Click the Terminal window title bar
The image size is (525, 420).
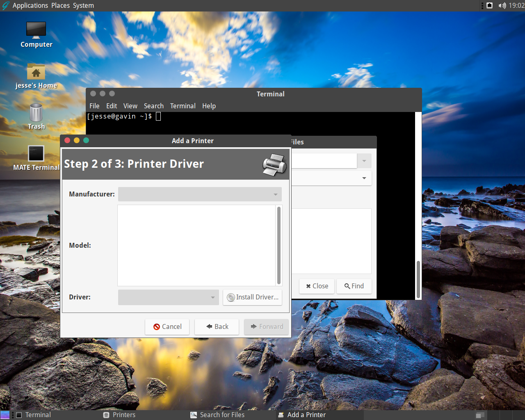(x=254, y=94)
